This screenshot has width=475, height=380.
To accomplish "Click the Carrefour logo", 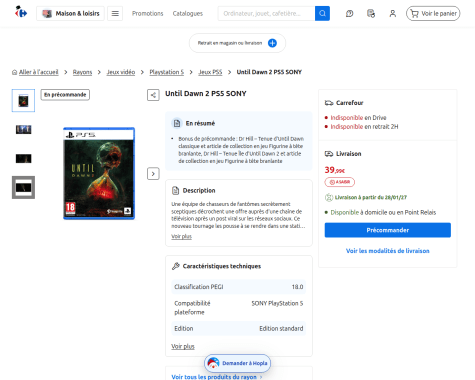I will click(21, 12).
